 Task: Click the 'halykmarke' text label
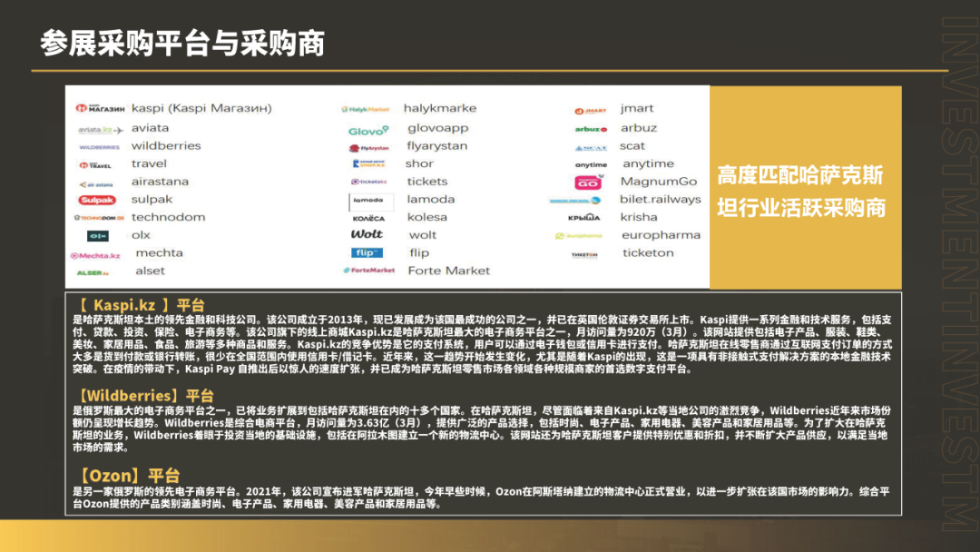click(x=440, y=108)
